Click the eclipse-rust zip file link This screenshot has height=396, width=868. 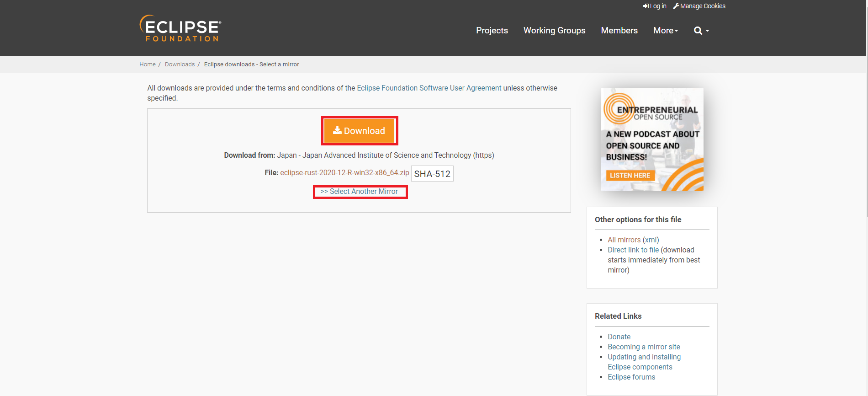point(344,173)
